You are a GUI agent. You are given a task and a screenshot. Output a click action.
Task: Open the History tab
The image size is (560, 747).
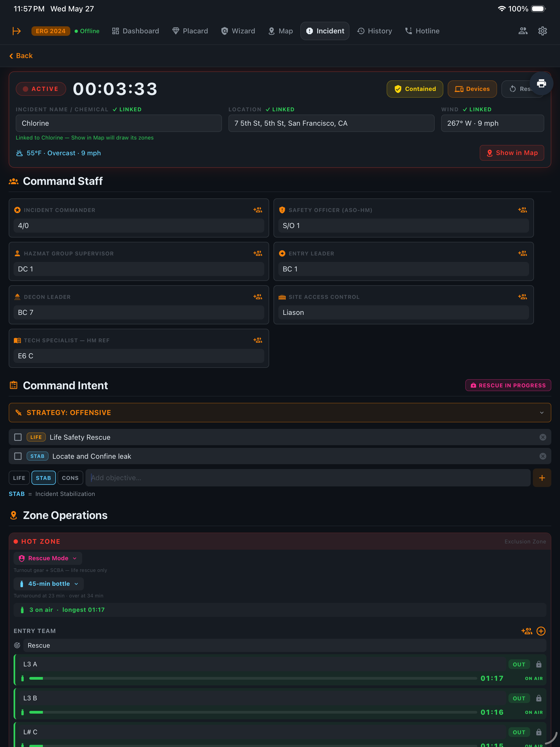[374, 31]
